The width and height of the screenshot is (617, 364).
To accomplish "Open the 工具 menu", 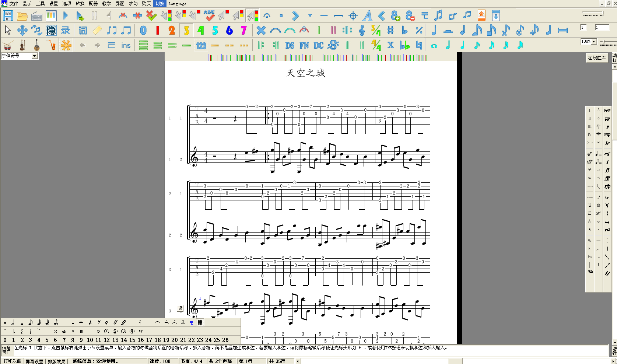I will pyautogui.click(x=40, y=3).
